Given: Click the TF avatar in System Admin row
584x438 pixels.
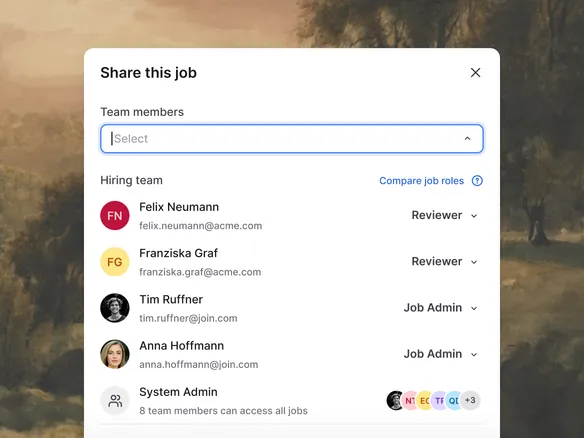Looking at the screenshot, I should click(x=439, y=400).
